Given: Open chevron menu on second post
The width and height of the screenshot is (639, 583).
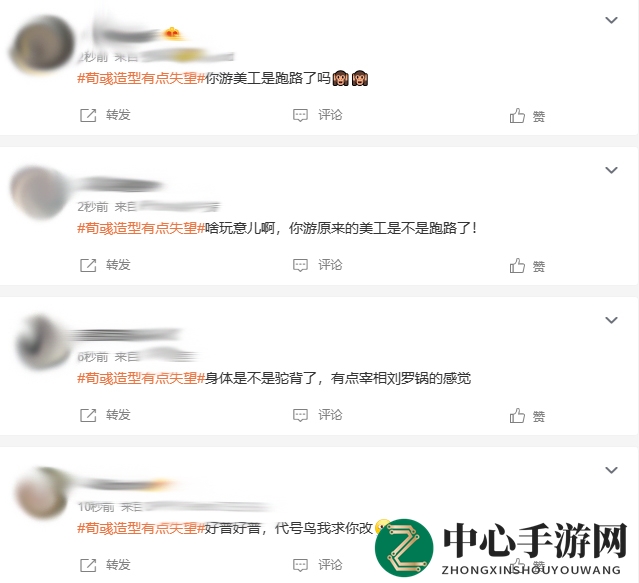Looking at the screenshot, I should 611,170.
